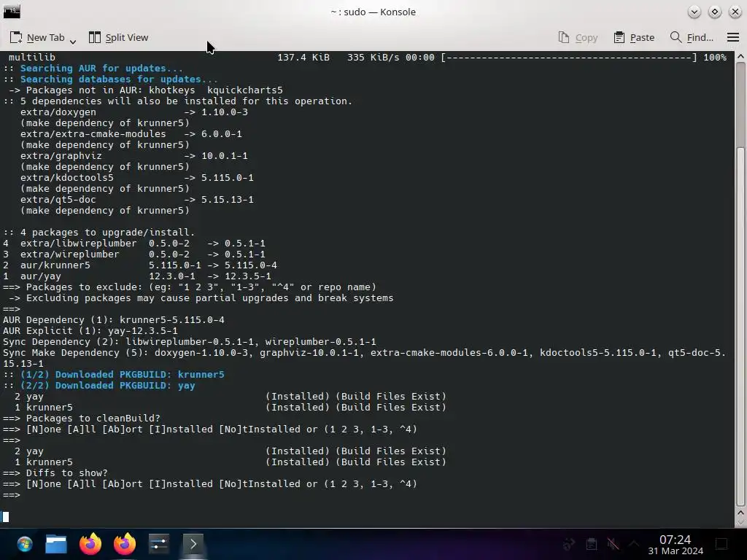The width and height of the screenshot is (747, 560).
Task: Open System Settings from taskbar
Action: point(158,544)
